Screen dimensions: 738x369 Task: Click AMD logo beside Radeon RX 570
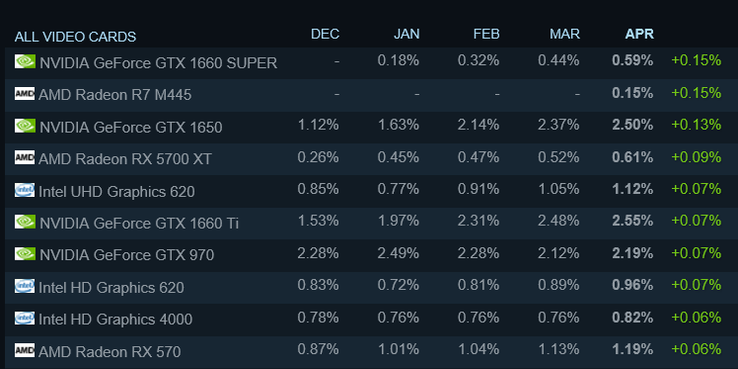25,350
